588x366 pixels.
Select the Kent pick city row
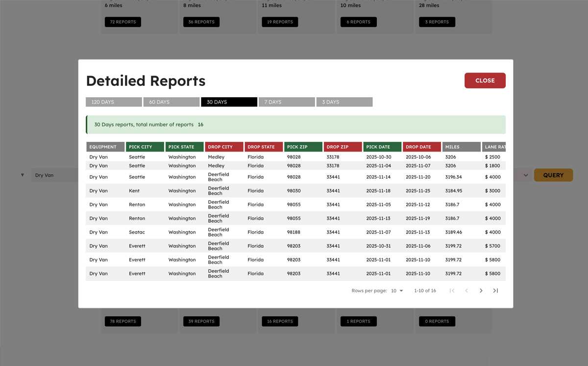[134, 191]
